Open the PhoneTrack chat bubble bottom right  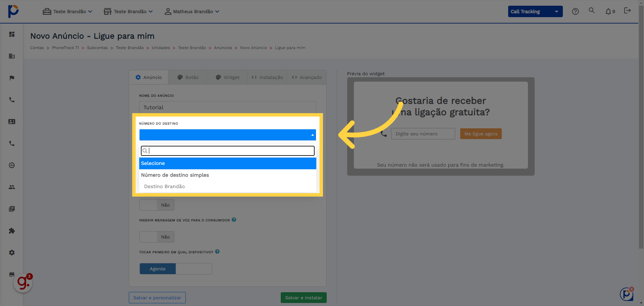[x=627, y=294]
